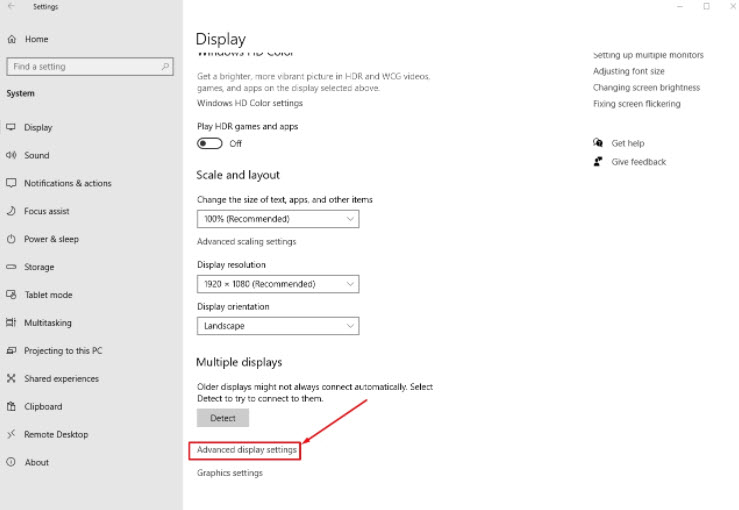
Task: Click the Storage drive icon
Action: pos(11,267)
